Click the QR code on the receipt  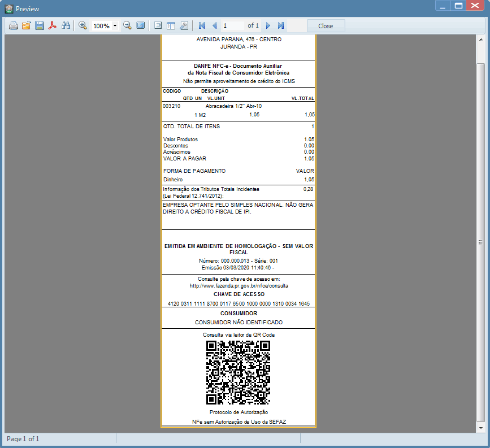tap(238, 373)
